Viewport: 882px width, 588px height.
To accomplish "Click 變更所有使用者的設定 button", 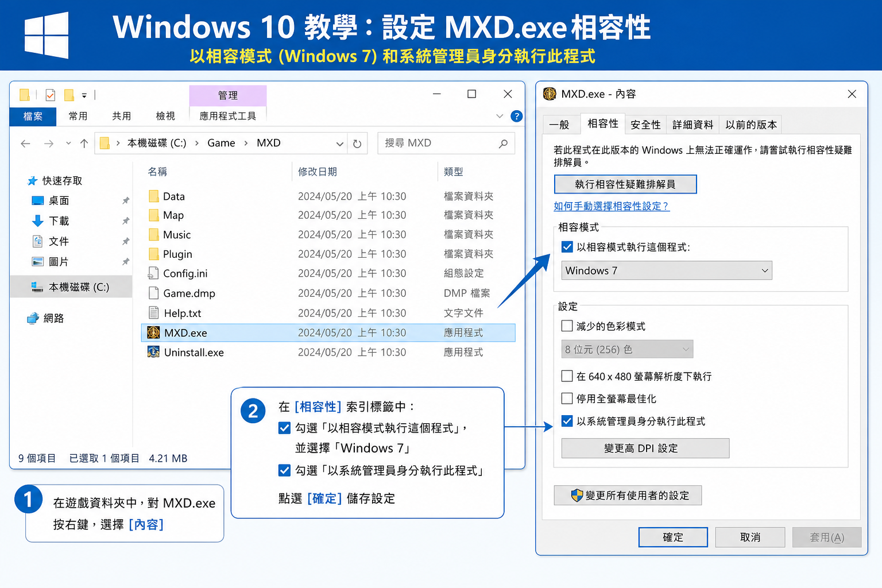I will [628, 496].
